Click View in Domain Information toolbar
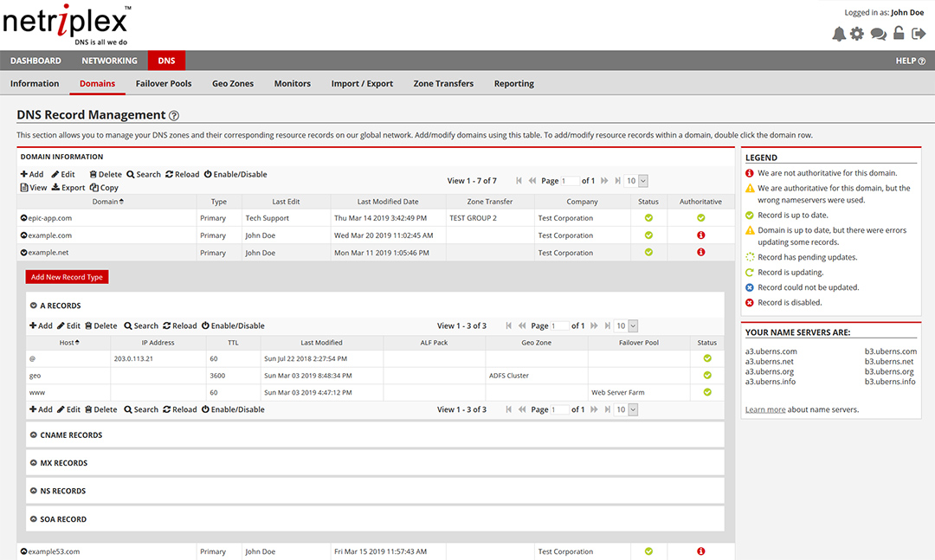935x560 pixels. [x=34, y=187]
